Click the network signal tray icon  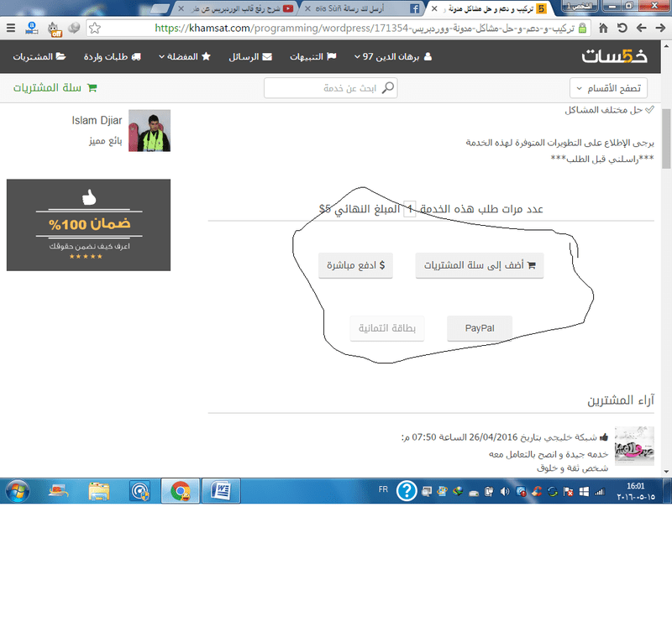[600, 492]
